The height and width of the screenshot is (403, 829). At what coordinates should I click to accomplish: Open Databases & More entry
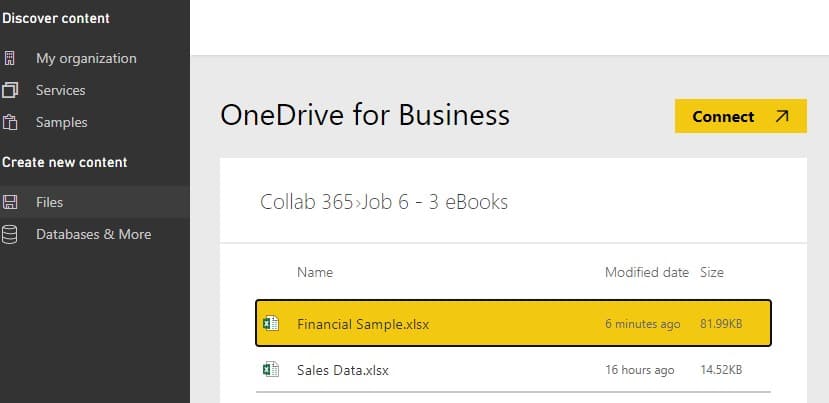tap(93, 234)
